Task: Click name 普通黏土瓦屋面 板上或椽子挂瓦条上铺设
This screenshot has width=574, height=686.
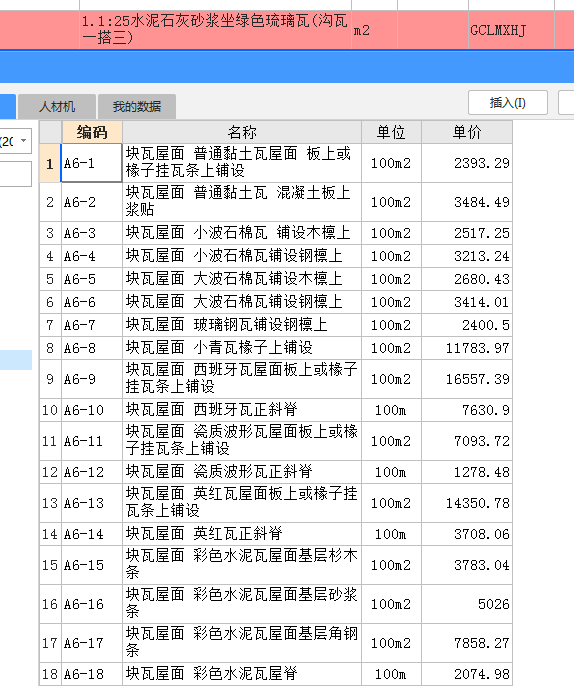Action: [242, 163]
